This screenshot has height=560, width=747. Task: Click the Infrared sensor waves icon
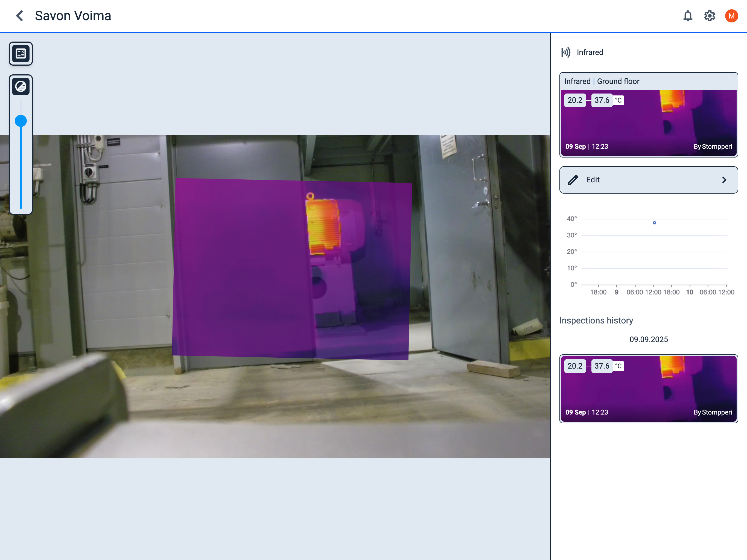(x=566, y=52)
